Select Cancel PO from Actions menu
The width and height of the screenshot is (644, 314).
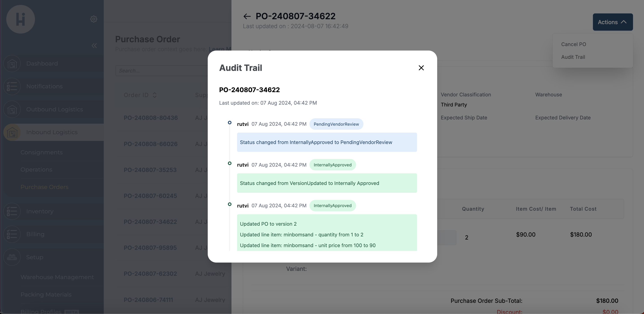tap(573, 44)
